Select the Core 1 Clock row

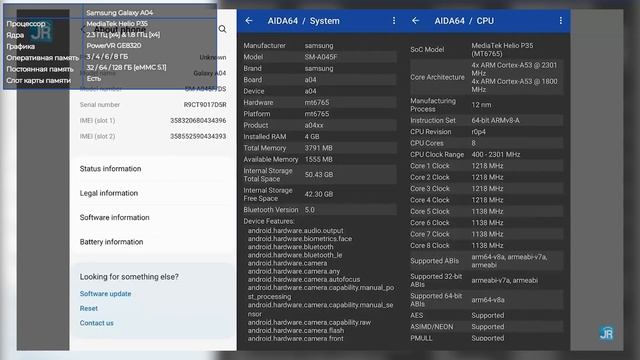[x=487, y=166]
